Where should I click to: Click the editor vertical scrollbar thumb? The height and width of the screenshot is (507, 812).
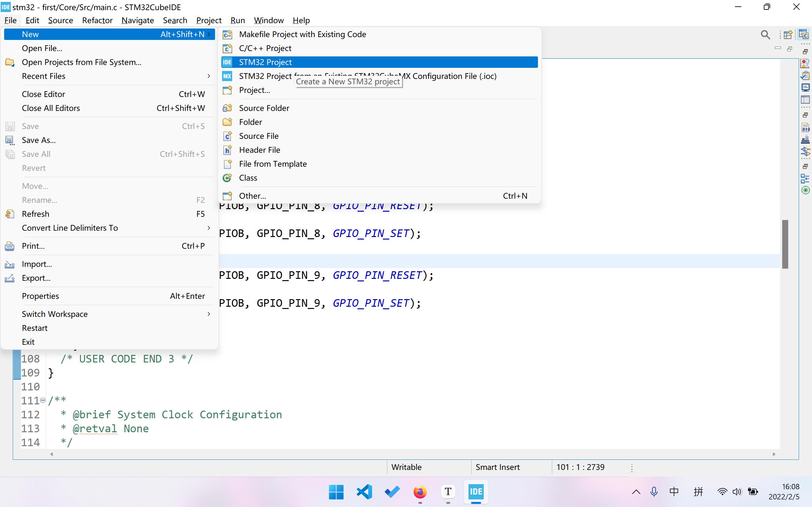coord(785,244)
